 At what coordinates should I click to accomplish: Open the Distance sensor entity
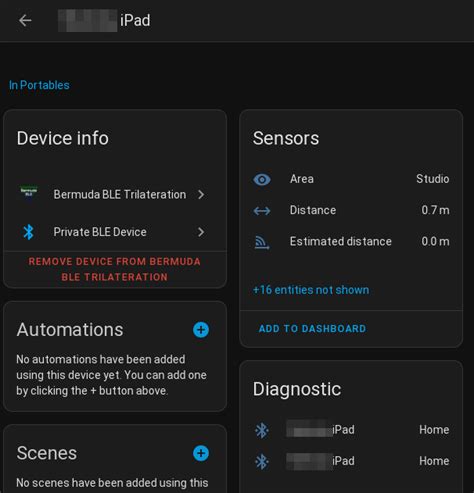(313, 210)
